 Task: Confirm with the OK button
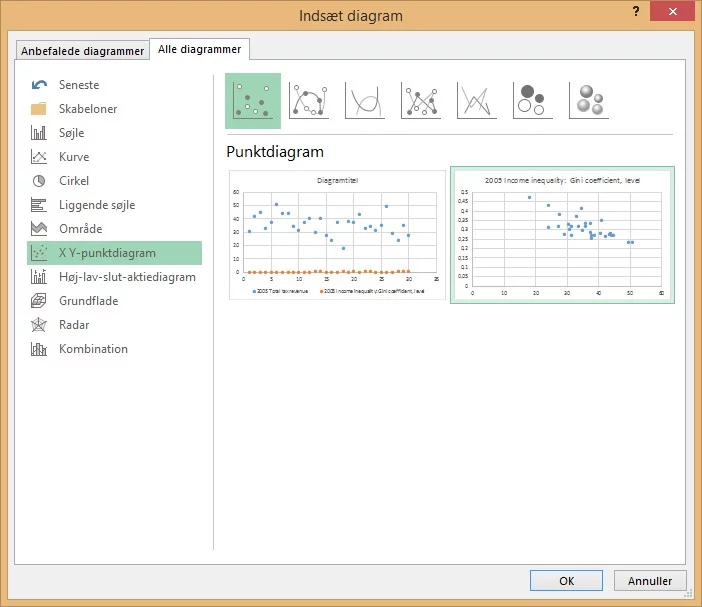566,581
